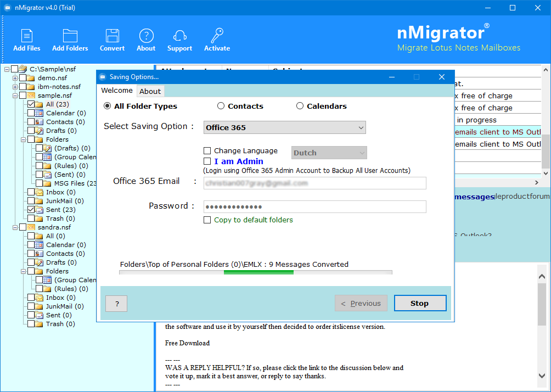The height and width of the screenshot is (392, 551).
Task: Click the Convert floppy disk icon
Action: 112,36
